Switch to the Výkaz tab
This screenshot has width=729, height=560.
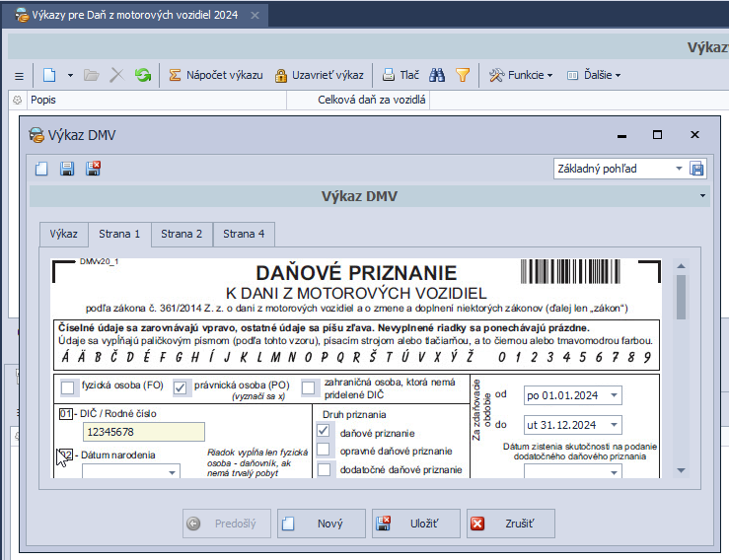64,234
